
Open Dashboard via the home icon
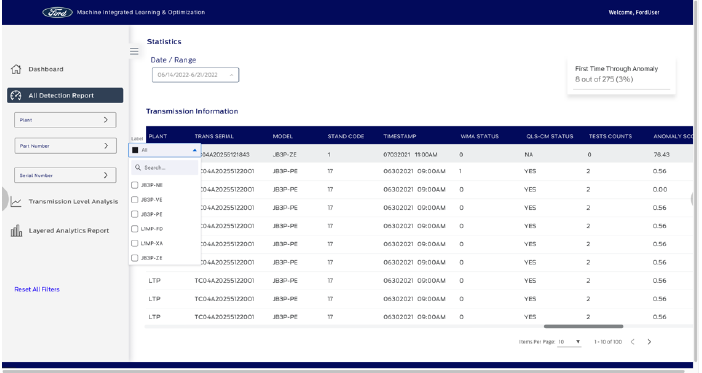(16, 69)
